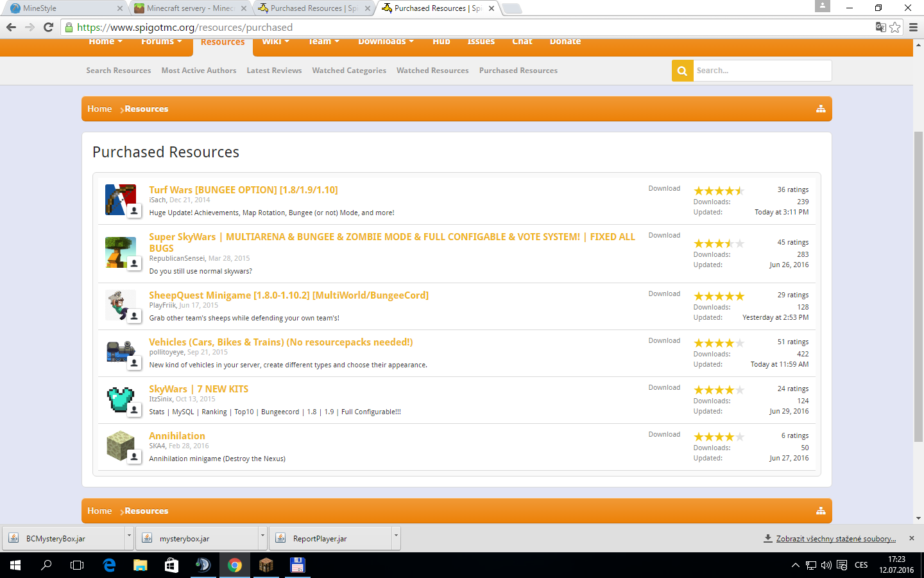Click the sitemap icon in top breadcrumb bar

[820, 109]
